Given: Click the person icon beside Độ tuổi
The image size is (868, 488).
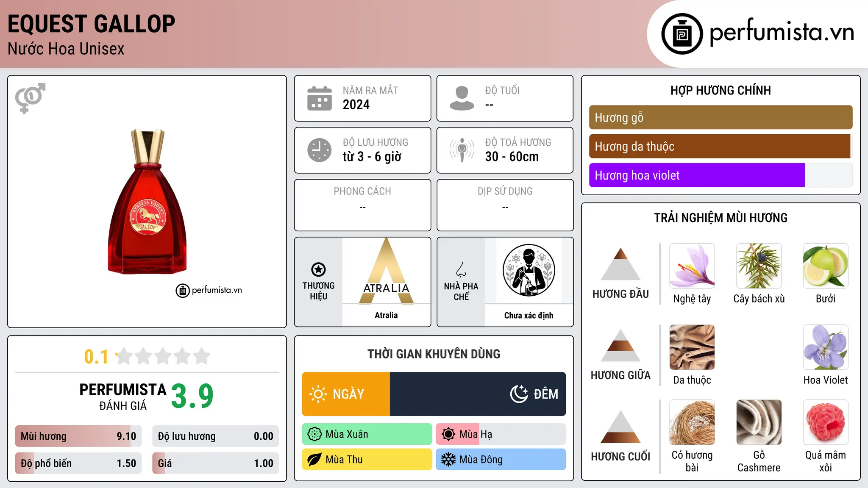Looking at the screenshot, I should (x=462, y=98).
